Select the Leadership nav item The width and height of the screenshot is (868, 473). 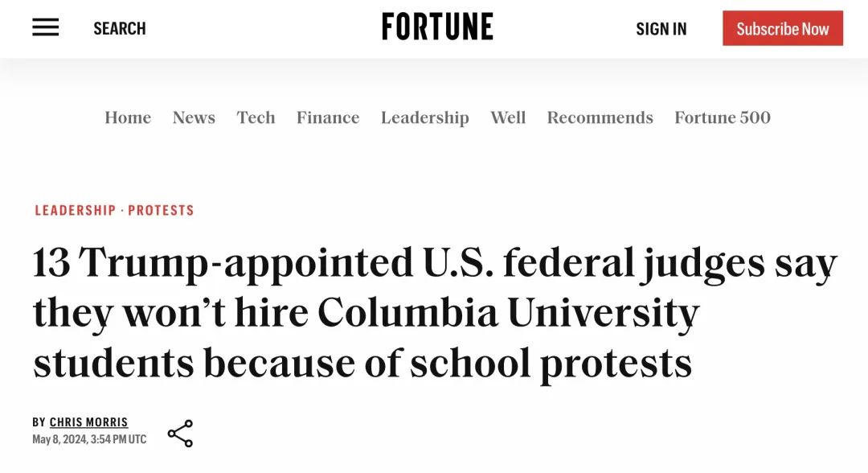pyautogui.click(x=425, y=118)
